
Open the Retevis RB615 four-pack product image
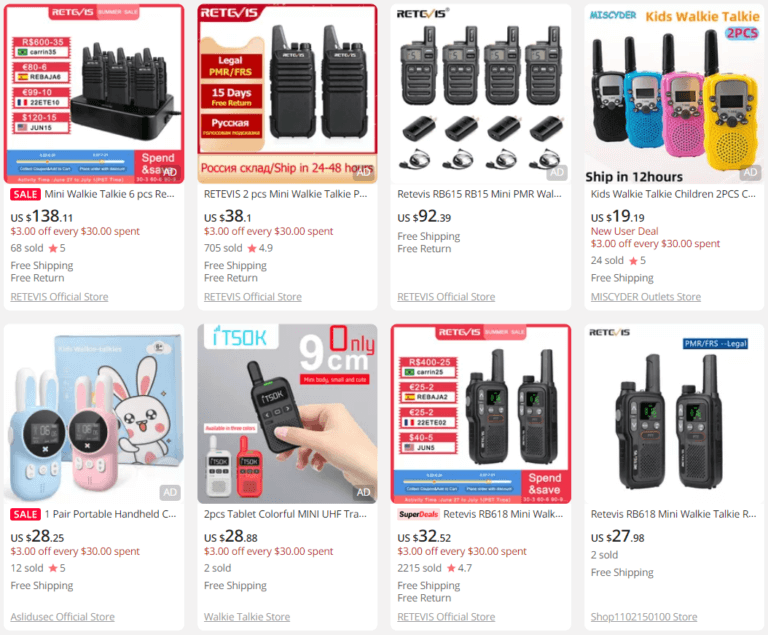[481, 94]
